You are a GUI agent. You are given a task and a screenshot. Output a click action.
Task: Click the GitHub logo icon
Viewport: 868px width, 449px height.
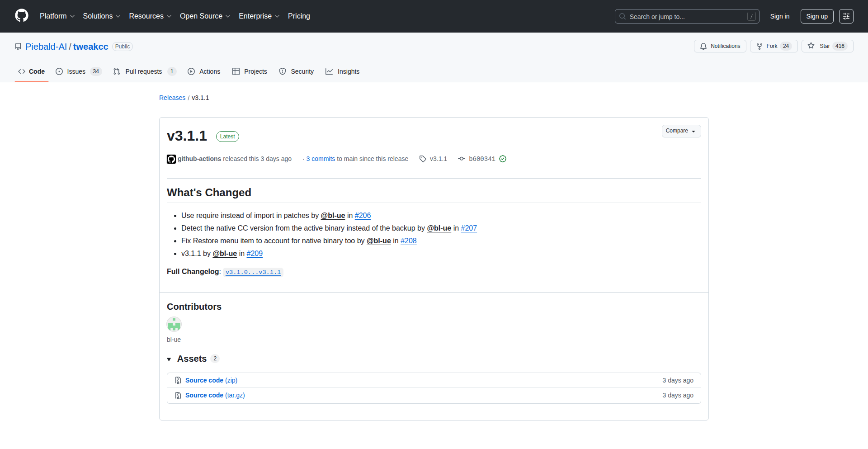click(22, 16)
